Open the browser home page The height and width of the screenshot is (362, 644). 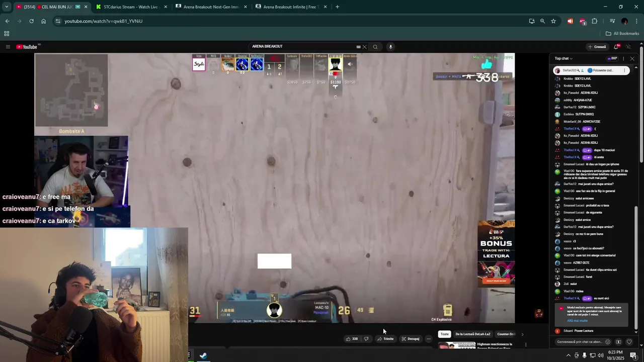click(x=43, y=21)
